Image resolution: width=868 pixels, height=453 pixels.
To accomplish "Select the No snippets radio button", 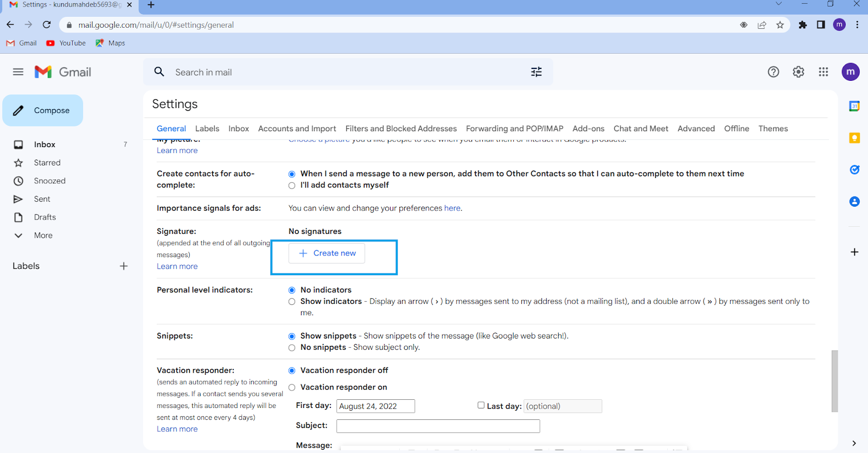I will tap(292, 348).
